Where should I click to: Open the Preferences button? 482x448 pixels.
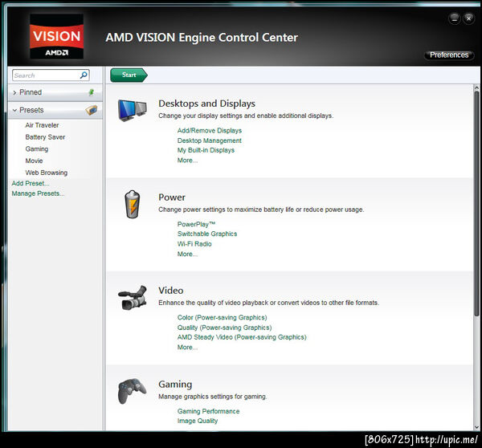449,55
